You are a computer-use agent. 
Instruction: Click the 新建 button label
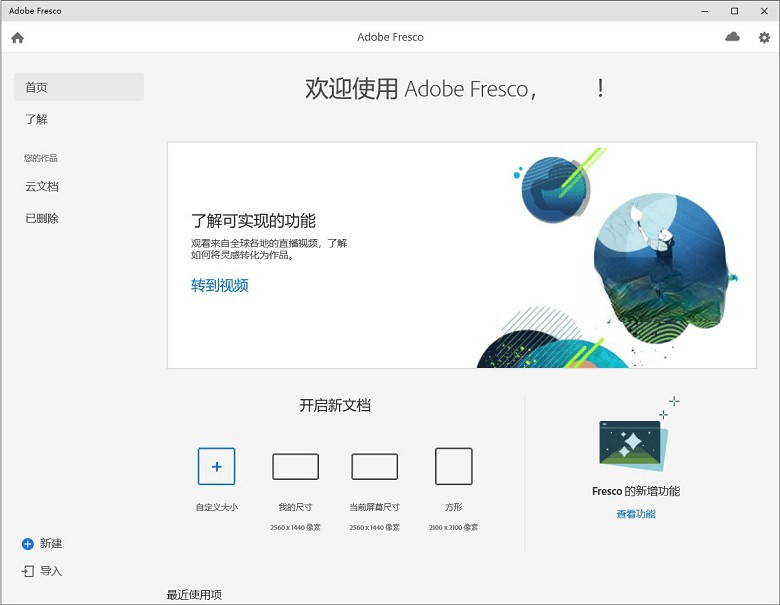point(51,544)
